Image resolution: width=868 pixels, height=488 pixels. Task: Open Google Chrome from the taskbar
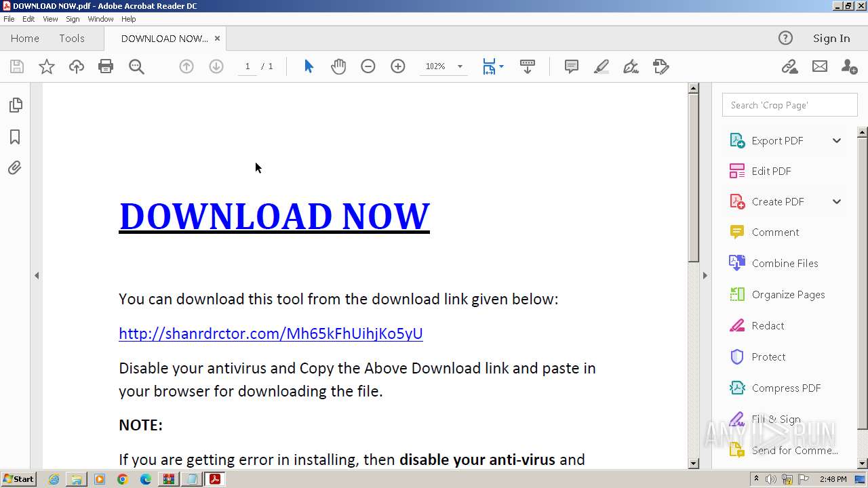pyautogui.click(x=123, y=479)
